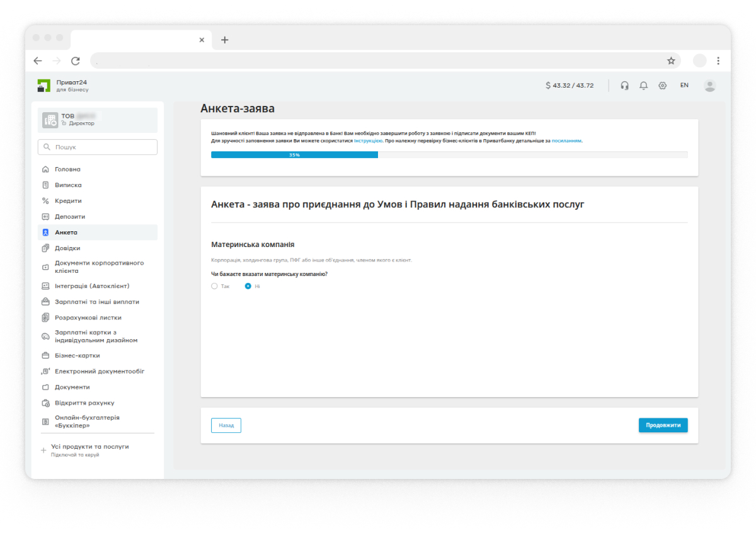Image resolution: width=756 pixels, height=542 pixels.
Task: Click the 35% progress bar
Action: (294, 154)
